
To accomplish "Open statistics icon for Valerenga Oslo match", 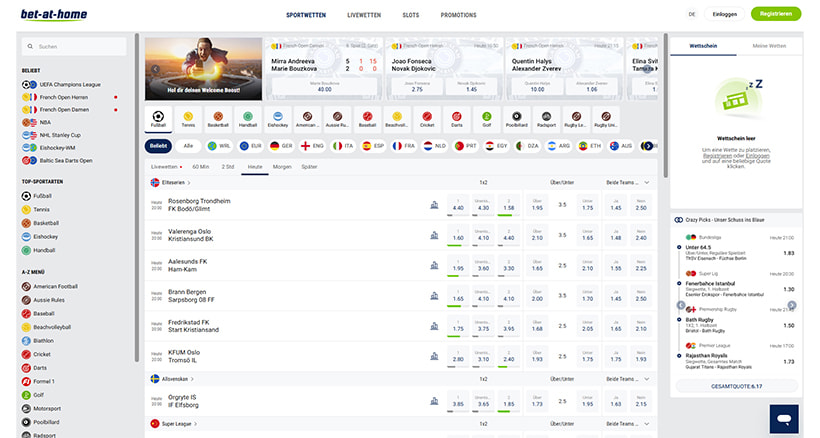I will point(434,235).
